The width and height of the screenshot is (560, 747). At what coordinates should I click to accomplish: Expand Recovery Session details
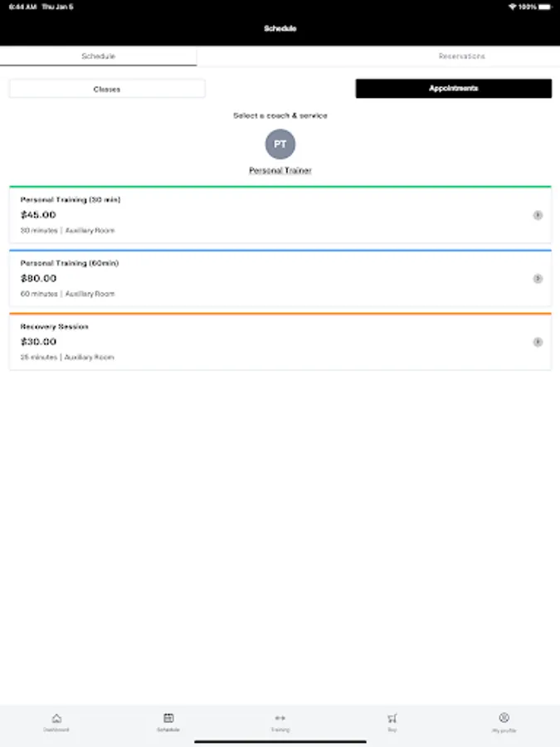click(539, 341)
